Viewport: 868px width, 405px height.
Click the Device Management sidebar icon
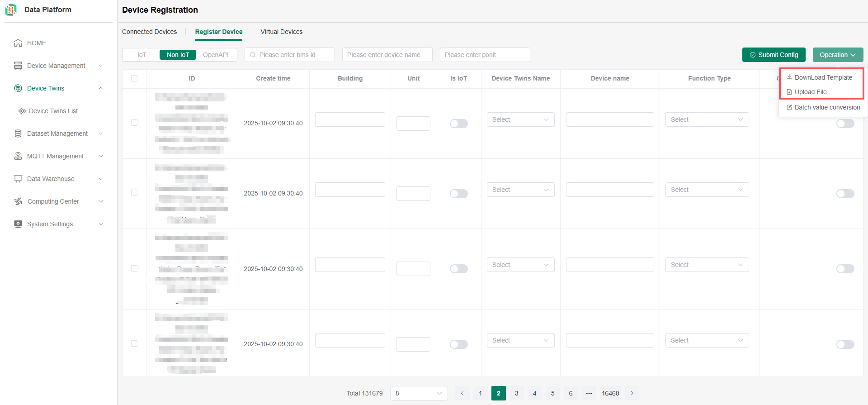coord(18,66)
